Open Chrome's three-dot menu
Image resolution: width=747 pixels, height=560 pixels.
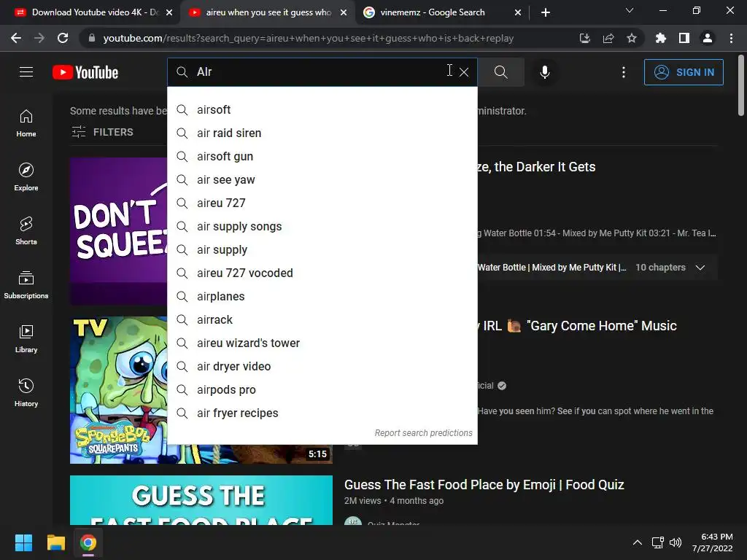tap(731, 38)
